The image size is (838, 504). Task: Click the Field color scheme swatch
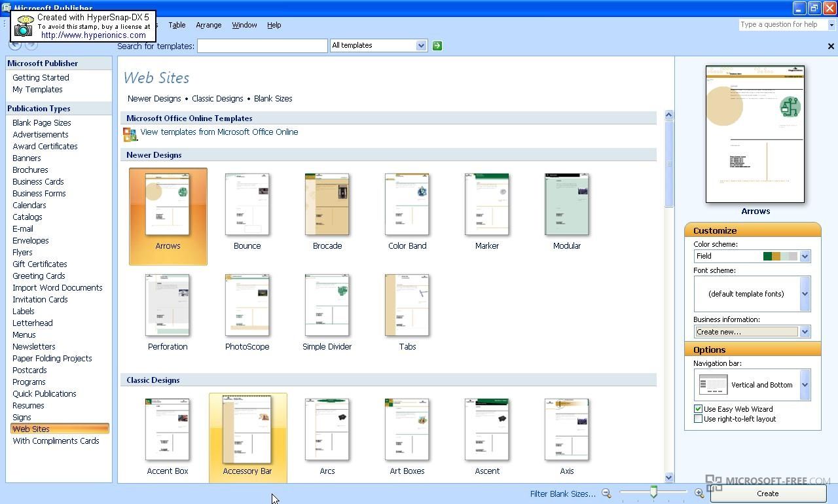point(780,256)
